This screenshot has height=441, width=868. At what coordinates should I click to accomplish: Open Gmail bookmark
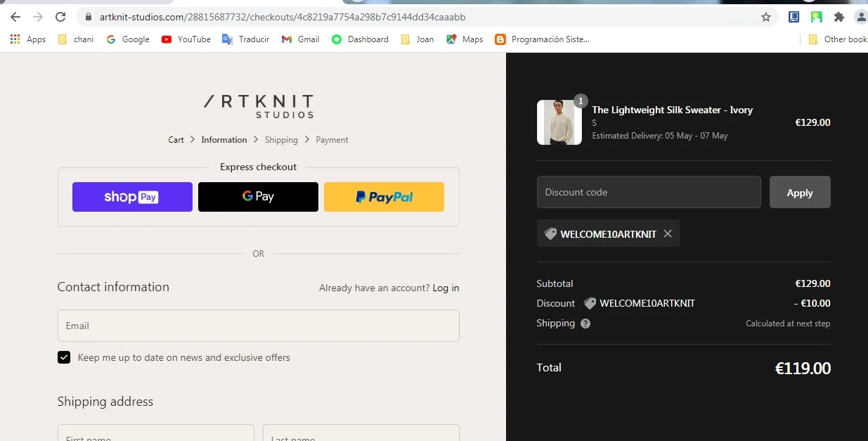tap(301, 39)
